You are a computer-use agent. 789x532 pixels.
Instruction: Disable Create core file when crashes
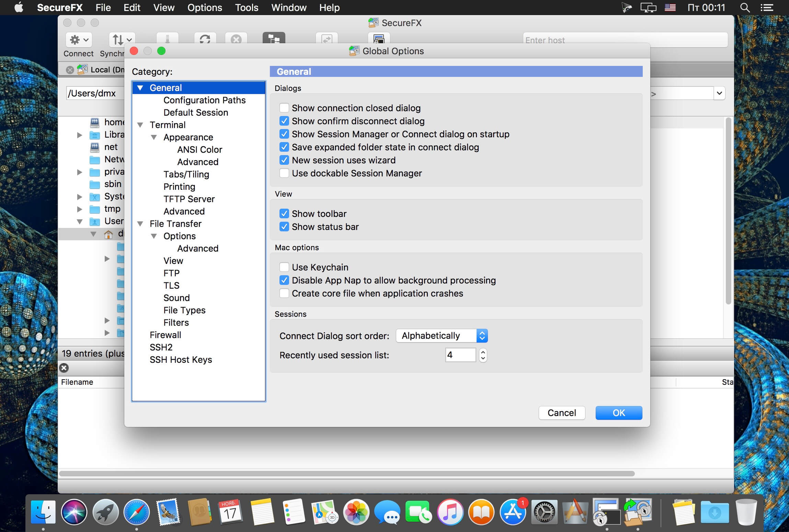coord(284,293)
